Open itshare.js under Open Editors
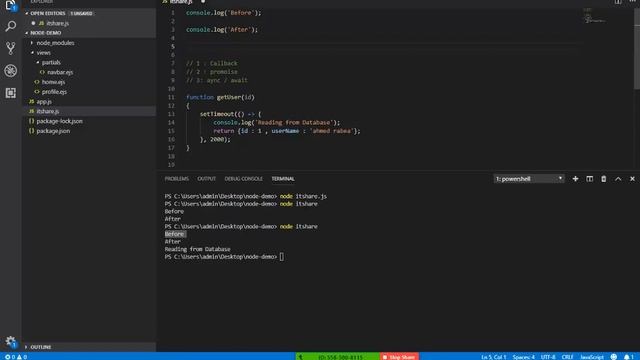 (x=57, y=23)
